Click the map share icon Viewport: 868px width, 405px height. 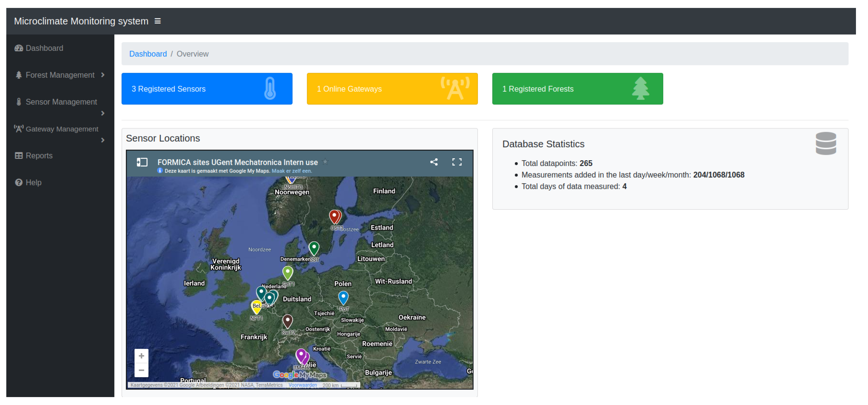point(434,162)
